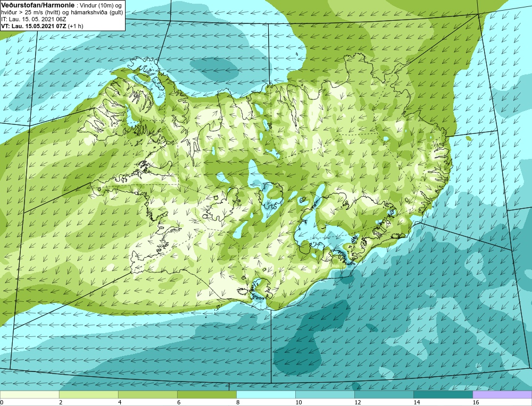The image size is (532, 406).
Task: Click the legend scale label '12'
Action: (x=358, y=402)
